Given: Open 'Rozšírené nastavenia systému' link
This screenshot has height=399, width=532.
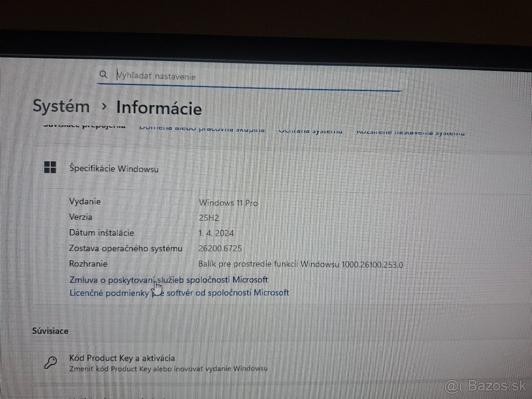Looking at the screenshot, I should point(411,132).
